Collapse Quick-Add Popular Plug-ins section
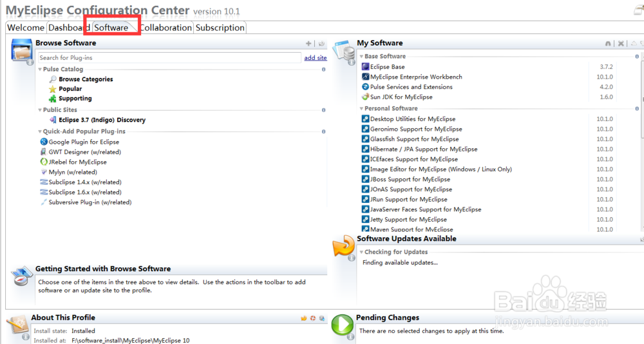644x344 pixels. click(x=40, y=131)
